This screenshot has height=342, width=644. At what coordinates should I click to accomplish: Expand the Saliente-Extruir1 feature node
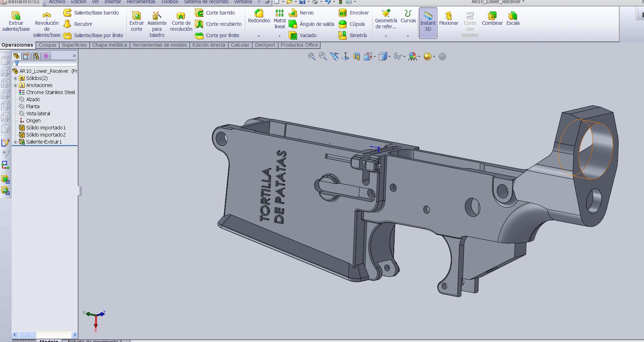[15, 142]
